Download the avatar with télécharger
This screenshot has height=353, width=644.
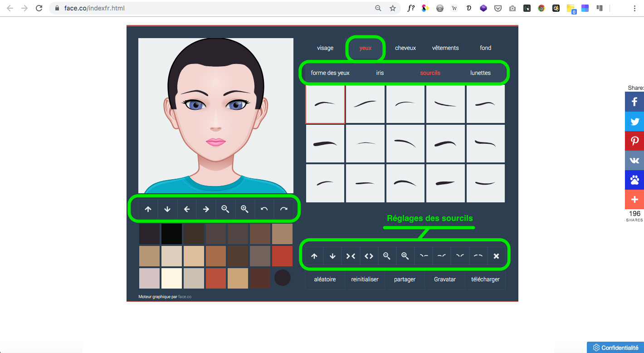[x=485, y=279]
